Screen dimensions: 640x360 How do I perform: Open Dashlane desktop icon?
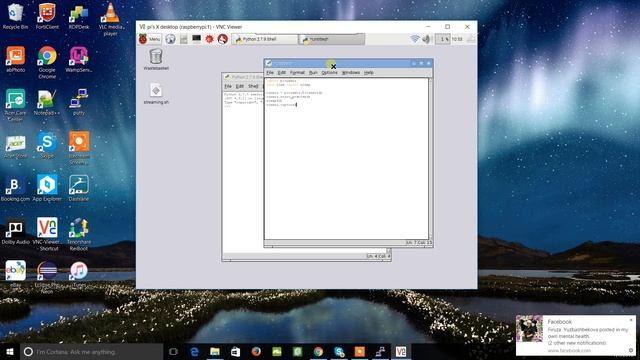[x=79, y=189]
